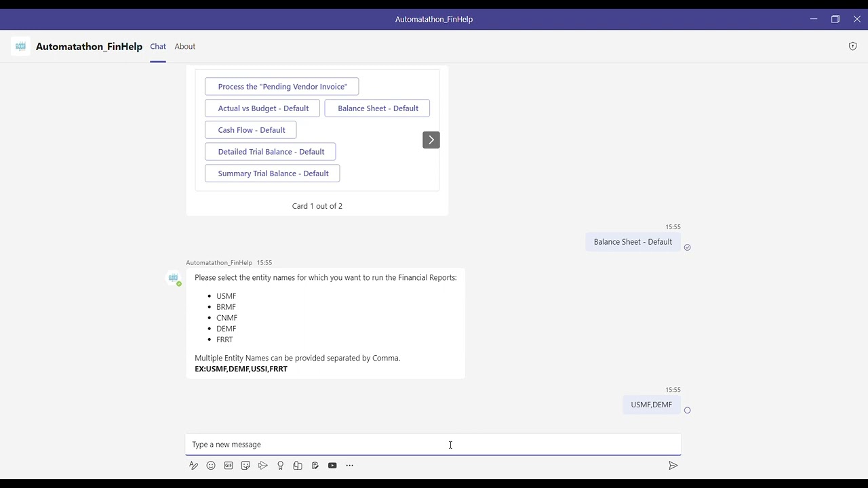Open the Praise badge icon
This screenshot has width=868, height=488.
coord(280,466)
